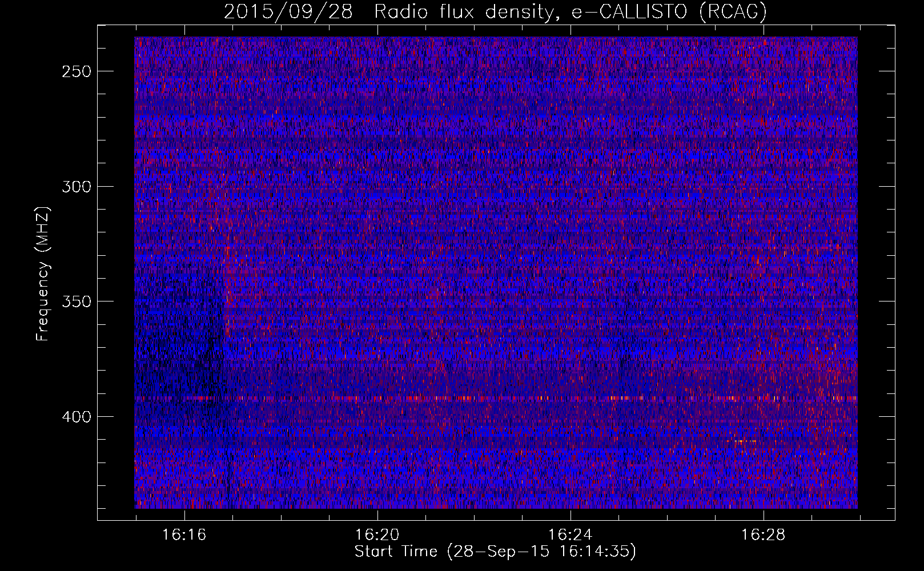Click the 16:16 time tick label
Screen dimensions: 924x571
coord(184,535)
